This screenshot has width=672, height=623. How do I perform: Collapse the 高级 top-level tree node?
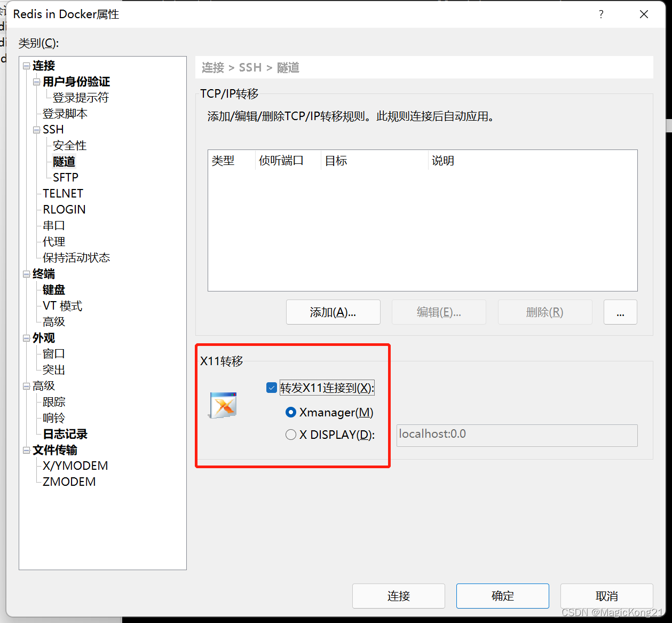tap(26, 386)
